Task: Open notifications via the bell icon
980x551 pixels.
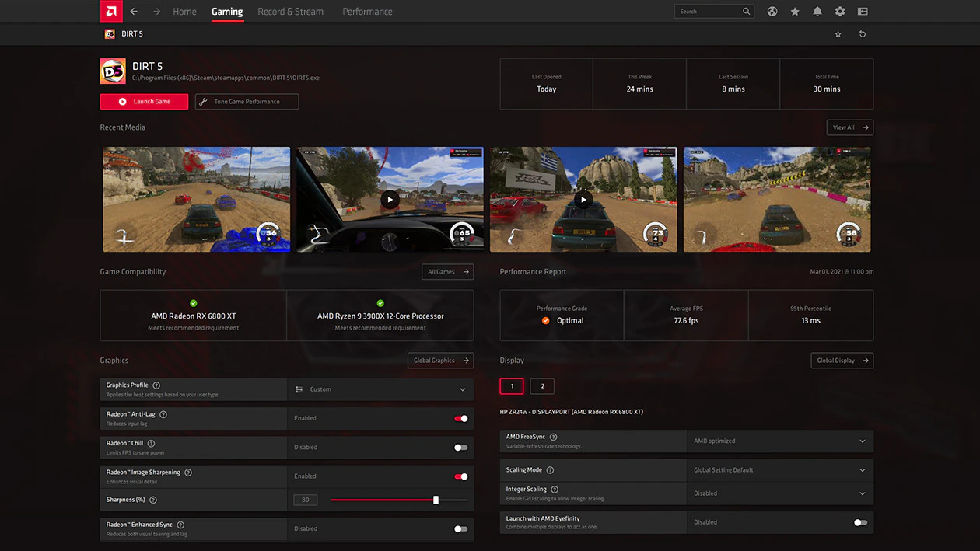Action: (x=817, y=11)
